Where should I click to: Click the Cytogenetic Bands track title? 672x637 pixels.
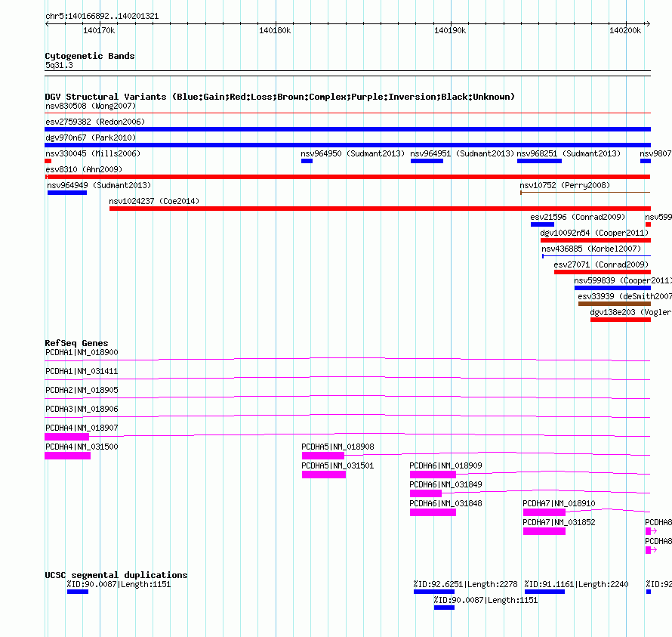pos(90,56)
